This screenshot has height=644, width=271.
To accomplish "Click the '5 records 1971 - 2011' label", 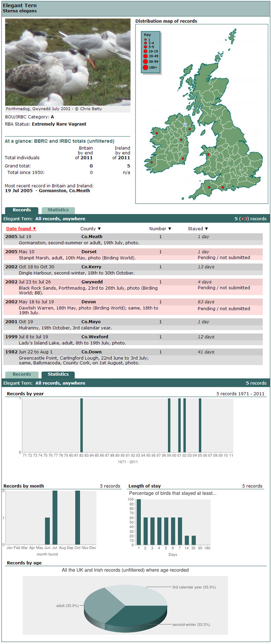I will pyautogui.click(x=240, y=394).
